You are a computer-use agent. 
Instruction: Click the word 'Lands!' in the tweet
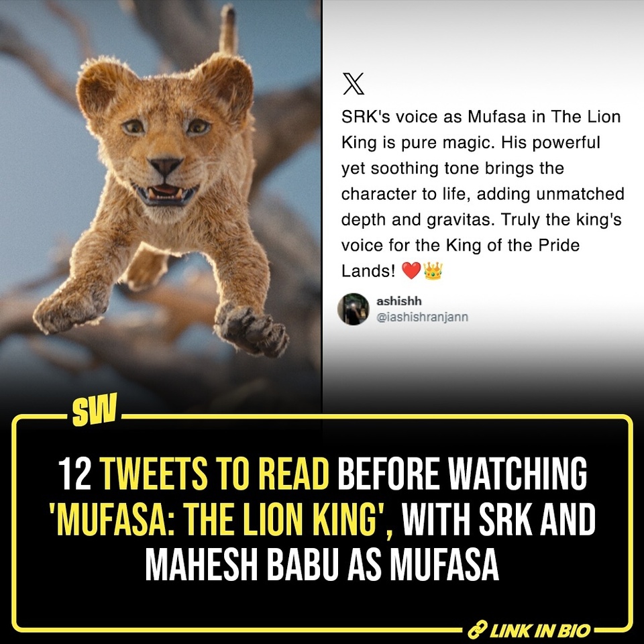(x=368, y=271)
